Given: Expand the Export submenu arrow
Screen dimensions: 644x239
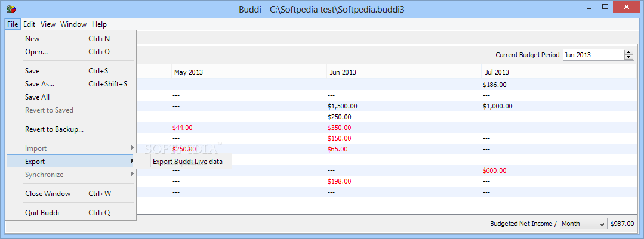Looking at the screenshot, I should tap(132, 161).
